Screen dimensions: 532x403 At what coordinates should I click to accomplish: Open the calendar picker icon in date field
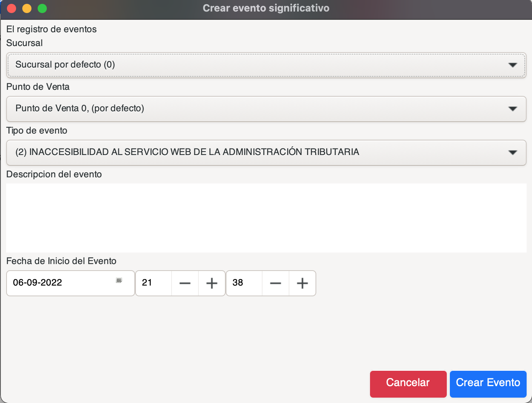click(x=119, y=281)
